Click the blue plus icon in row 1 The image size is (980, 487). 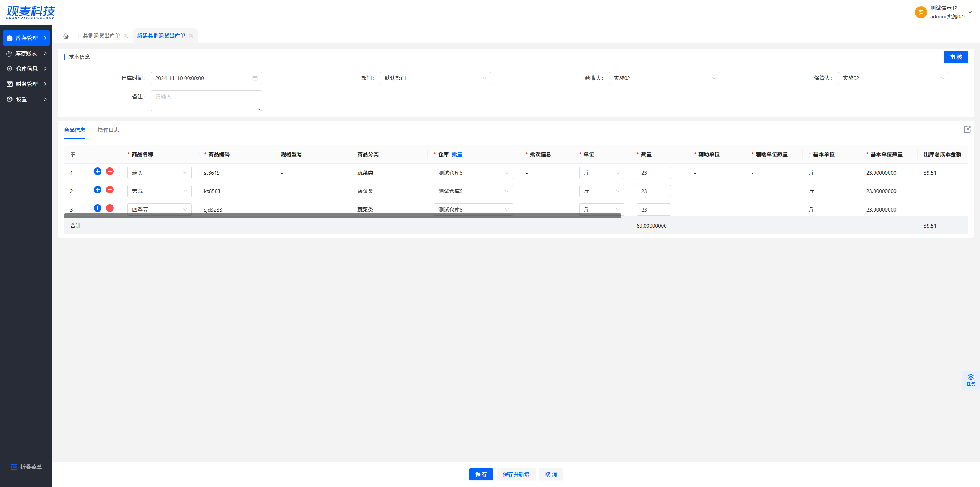click(x=98, y=171)
